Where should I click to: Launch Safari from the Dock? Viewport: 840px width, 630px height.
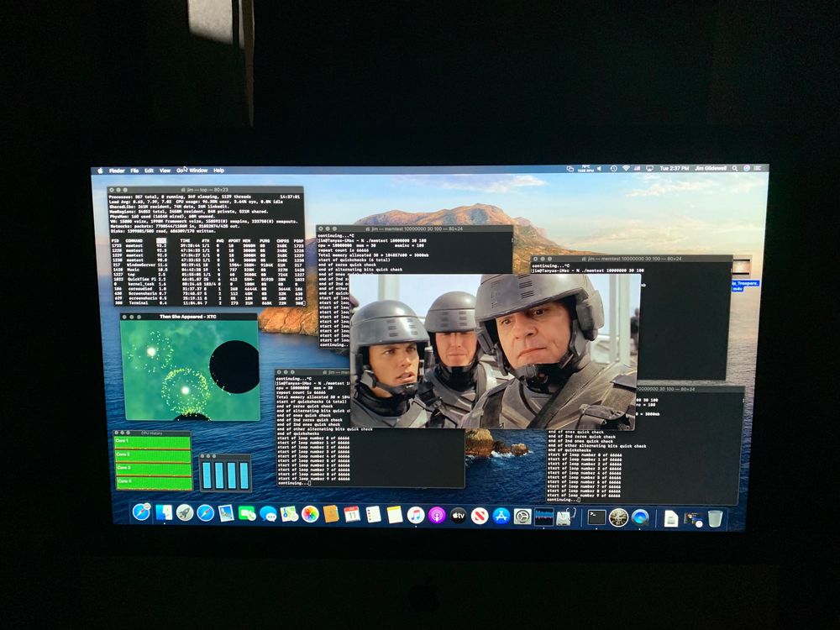206,512
